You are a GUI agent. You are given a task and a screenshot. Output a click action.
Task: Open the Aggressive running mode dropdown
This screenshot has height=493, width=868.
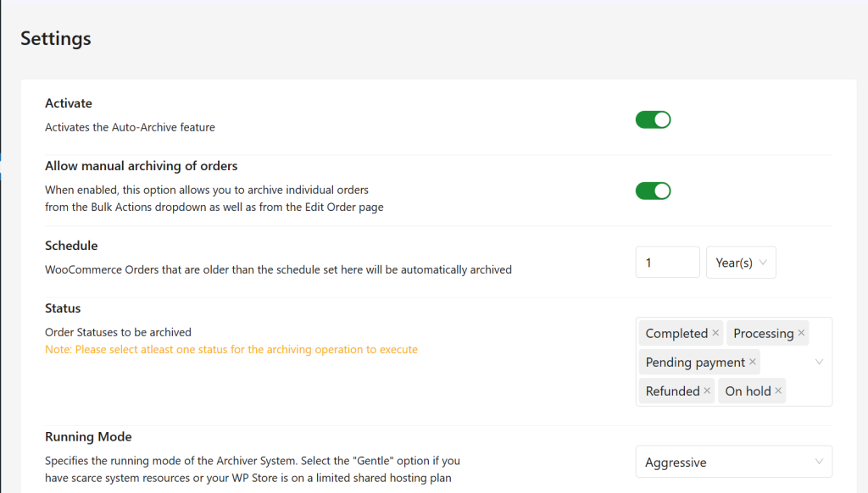tap(733, 462)
